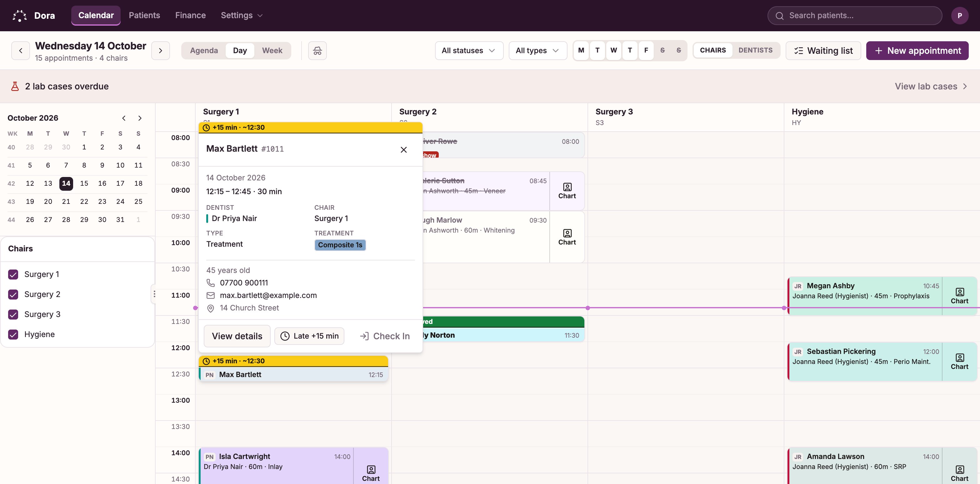Uncheck the Surgery 3 chair checkbox
The image size is (980, 484).
(x=13, y=314)
